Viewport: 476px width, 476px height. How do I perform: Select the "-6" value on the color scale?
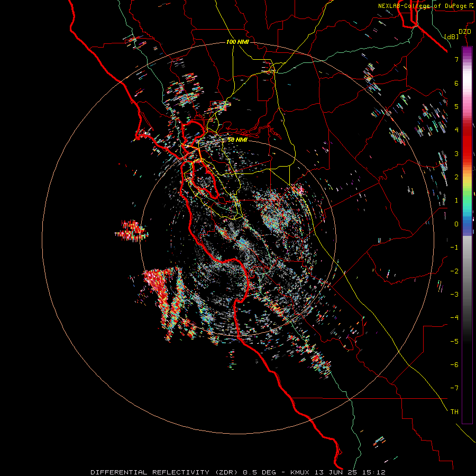click(x=454, y=364)
